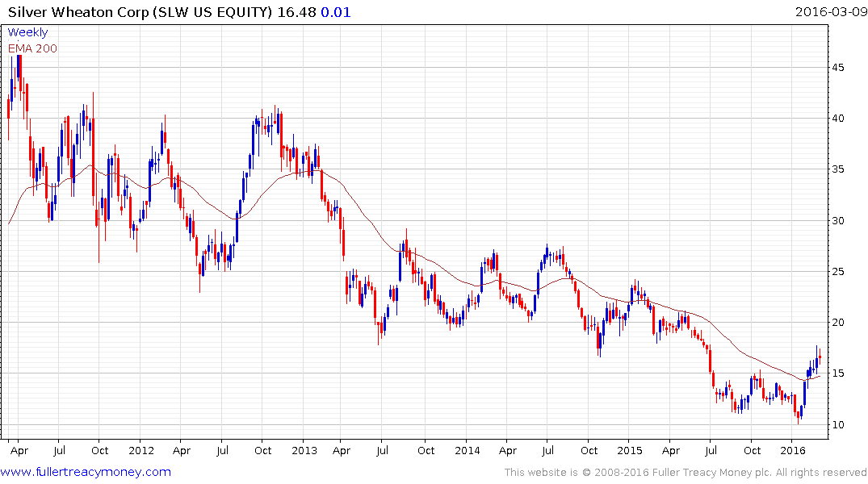Screen dimensions: 868x484
Task: Click the chart title Silver Wheaton Corp
Action: [78, 12]
